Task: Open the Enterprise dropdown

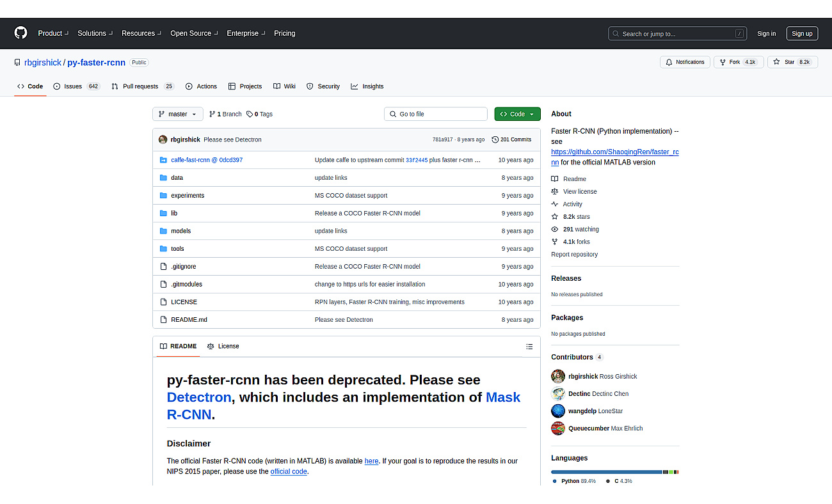Action: point(246,33)
